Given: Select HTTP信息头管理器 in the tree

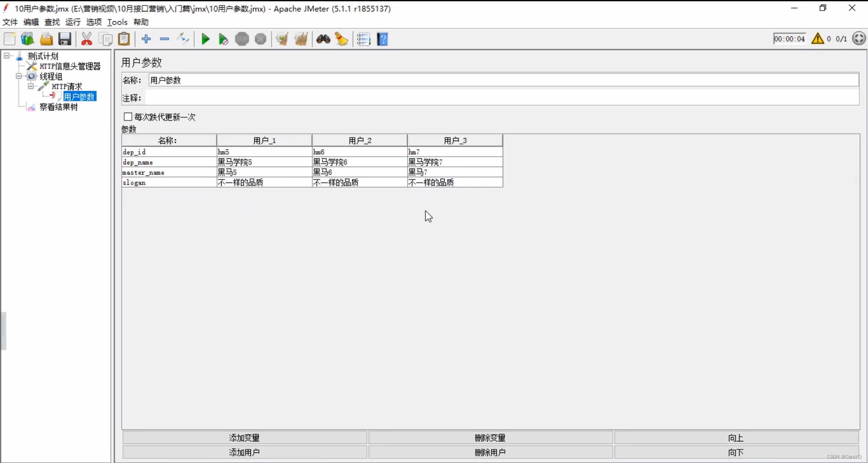Looking at the screenshot, I should (x=70, y=66).
